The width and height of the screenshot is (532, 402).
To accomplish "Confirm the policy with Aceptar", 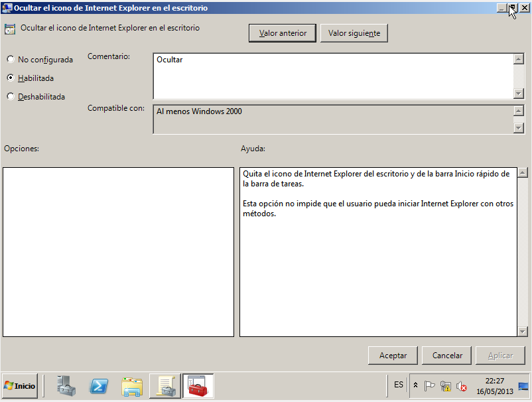I will click(393, 356).
